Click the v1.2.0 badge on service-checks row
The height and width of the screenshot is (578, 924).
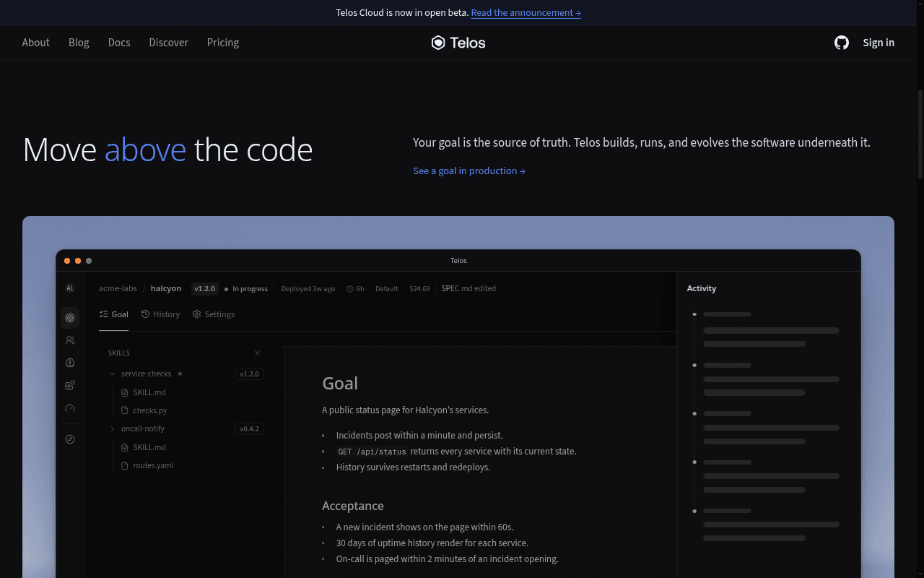(x=249, y=374)
